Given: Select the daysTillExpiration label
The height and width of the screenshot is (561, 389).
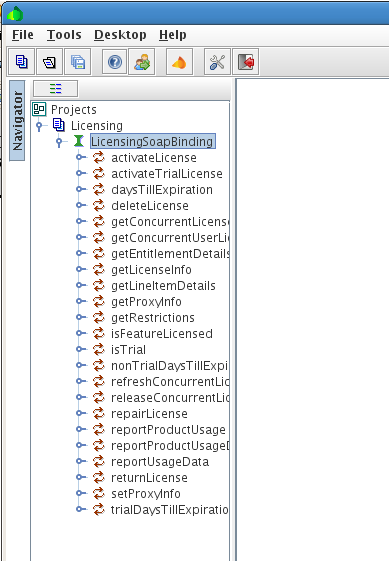Looking at the screenshot, I should click(x=162, y=190).
